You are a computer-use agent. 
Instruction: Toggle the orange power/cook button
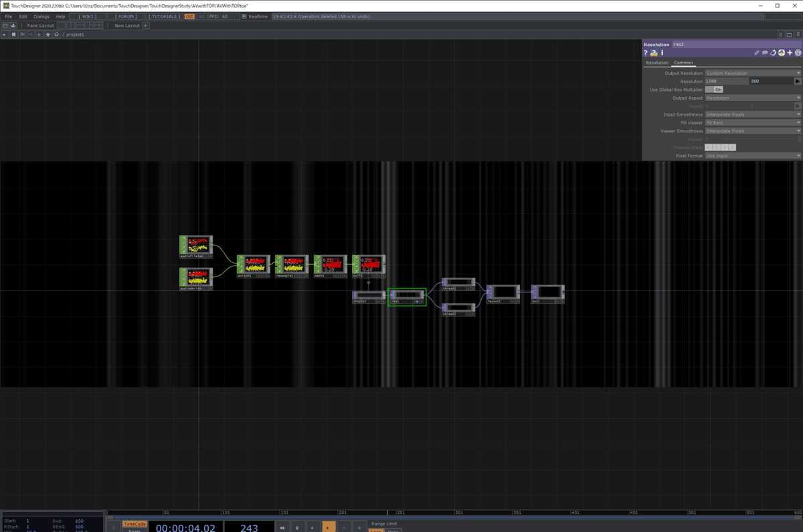click(x=189, y=16)
